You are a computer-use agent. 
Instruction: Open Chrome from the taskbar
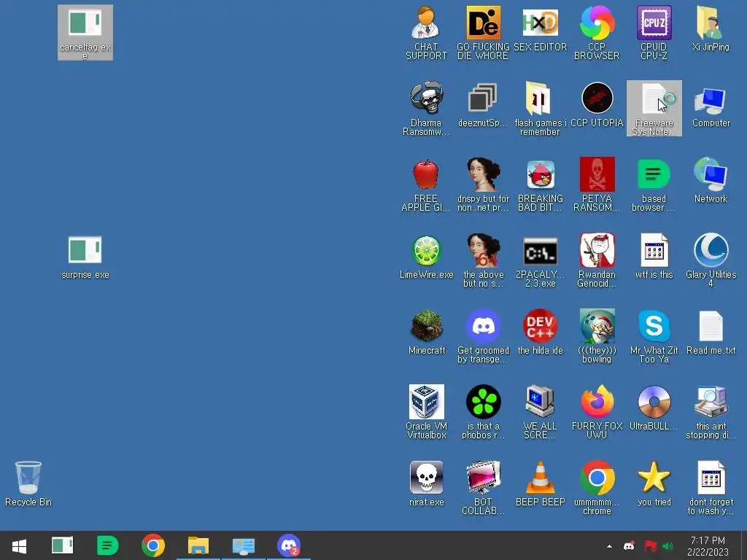(x=153, y=545)
